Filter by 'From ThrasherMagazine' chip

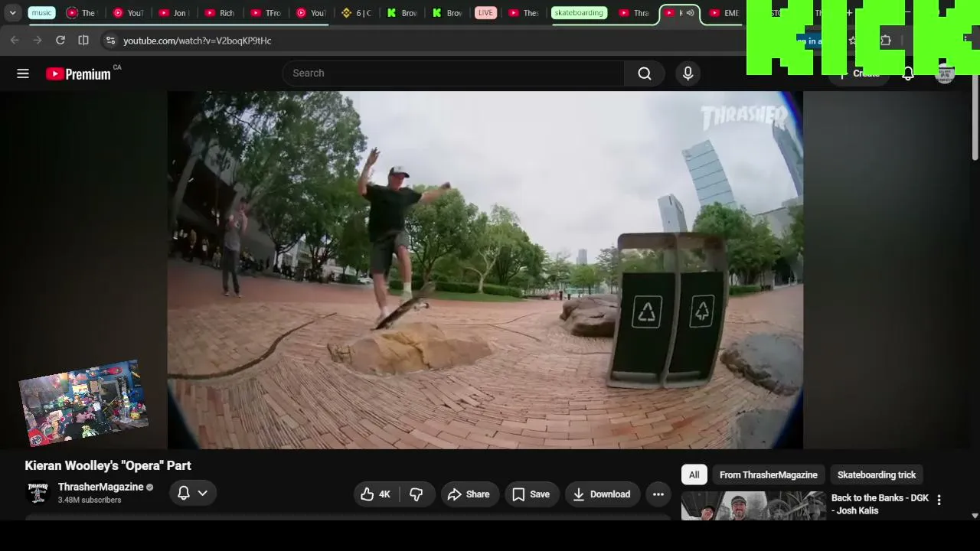tap(769, 474)
